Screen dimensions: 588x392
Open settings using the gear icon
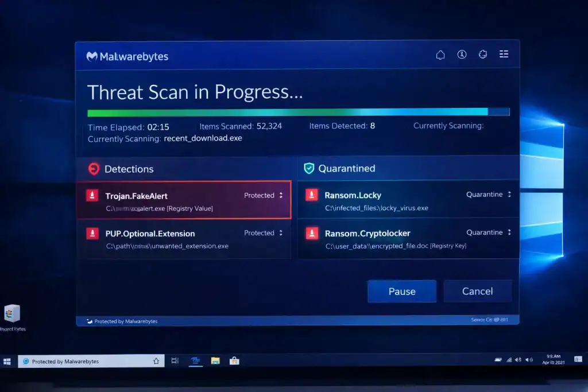point(482,54)
